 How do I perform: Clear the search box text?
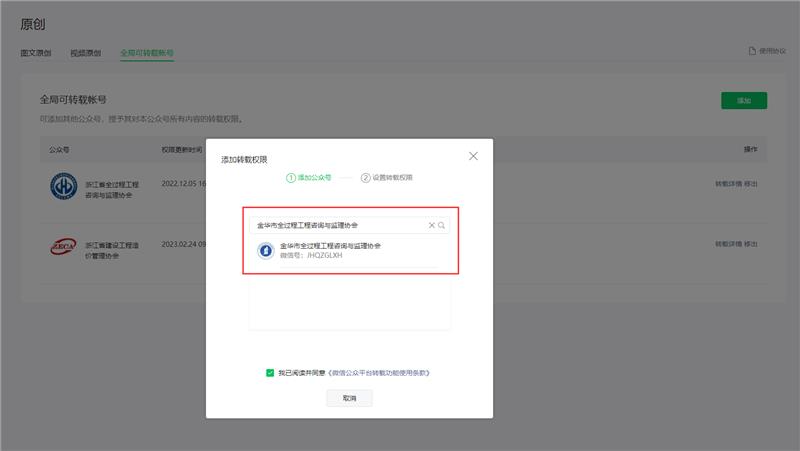pos(432,225)
